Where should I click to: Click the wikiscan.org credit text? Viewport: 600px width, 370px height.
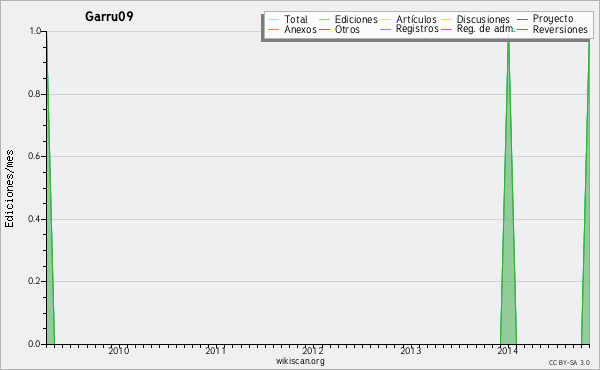300,361
